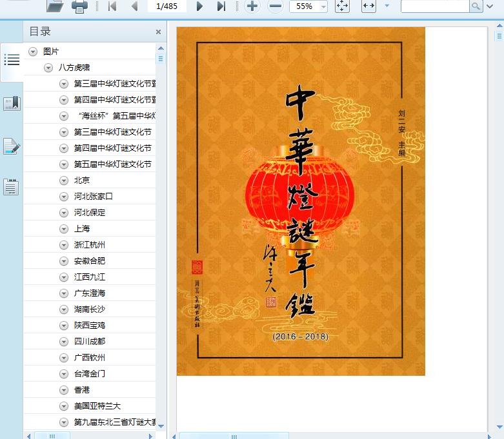Image resolution: width=504 pixels, height=439 pixels.
Task: Expand the 香港 entry arrow
Action: coord(64,390)
